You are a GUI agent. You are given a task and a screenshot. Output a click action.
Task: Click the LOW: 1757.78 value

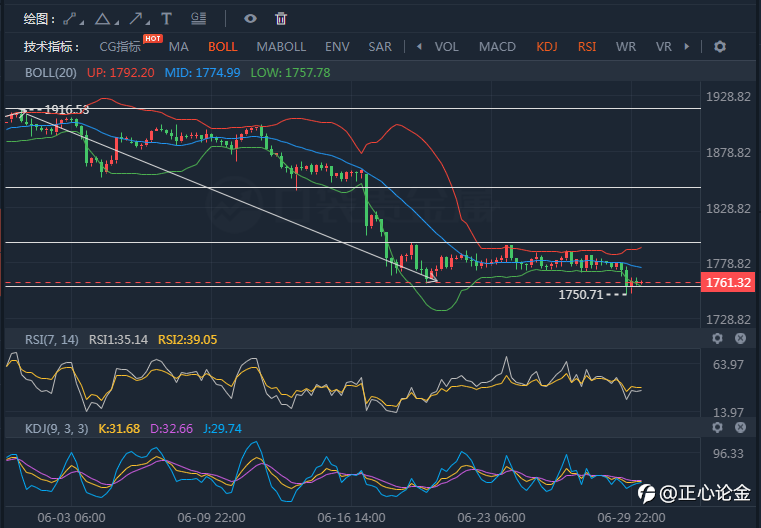(x=290, y=73)
